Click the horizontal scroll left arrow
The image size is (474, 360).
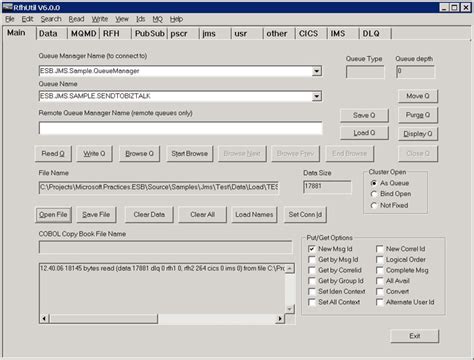(44, 319)
